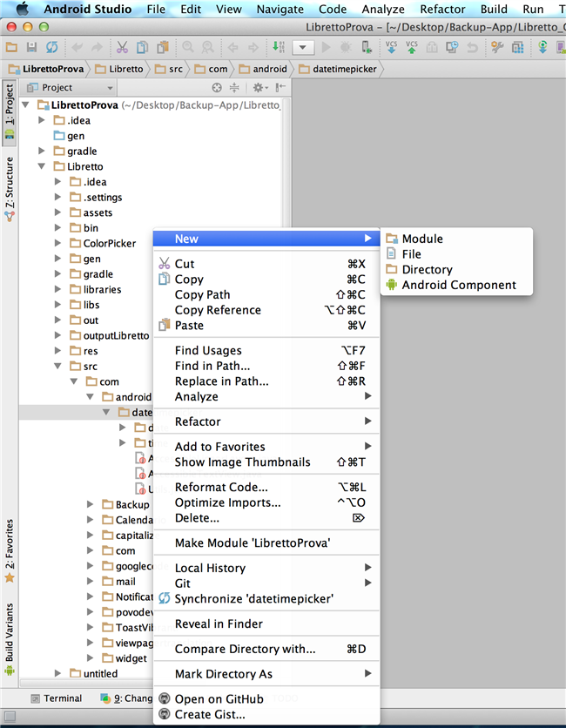The width and height of the screenshot is (566, 728).
Task: Choose Directory from the New submenu
Action: 456,269
